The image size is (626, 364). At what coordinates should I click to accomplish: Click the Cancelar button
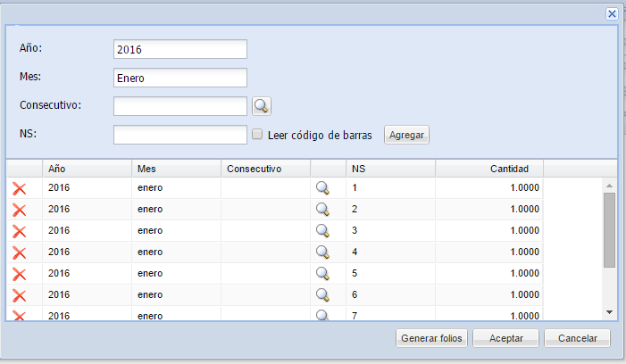click(577, 338)
